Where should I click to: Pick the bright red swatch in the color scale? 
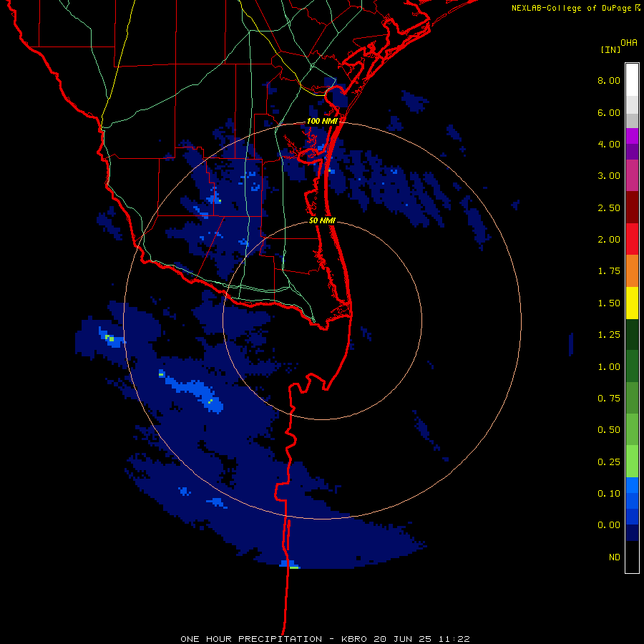pos(632,239)
